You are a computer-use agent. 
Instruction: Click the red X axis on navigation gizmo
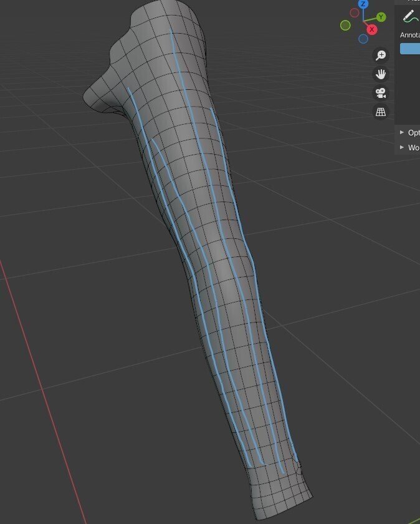coord(371,29)
